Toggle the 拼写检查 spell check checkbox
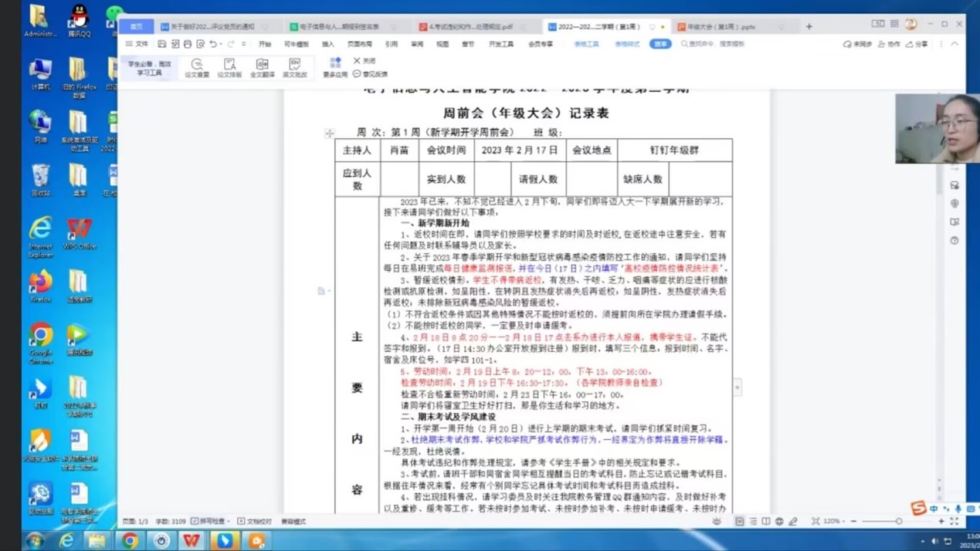This screenshot has height=551, width=980. coord(195,522)
